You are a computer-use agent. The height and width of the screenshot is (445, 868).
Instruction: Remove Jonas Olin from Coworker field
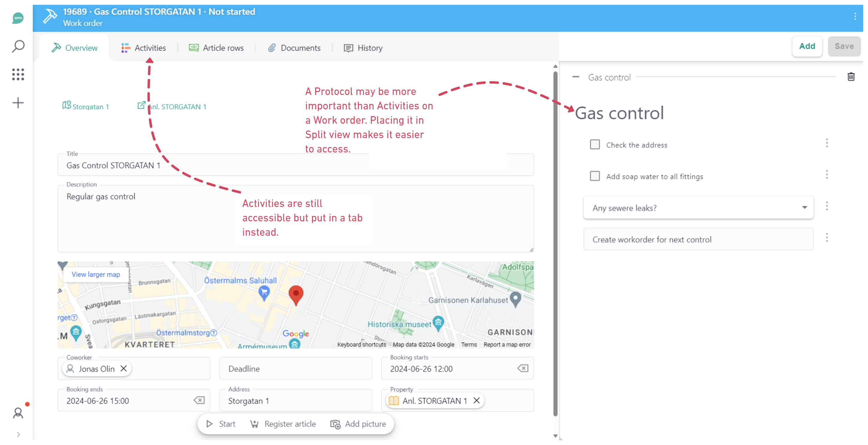124,369
